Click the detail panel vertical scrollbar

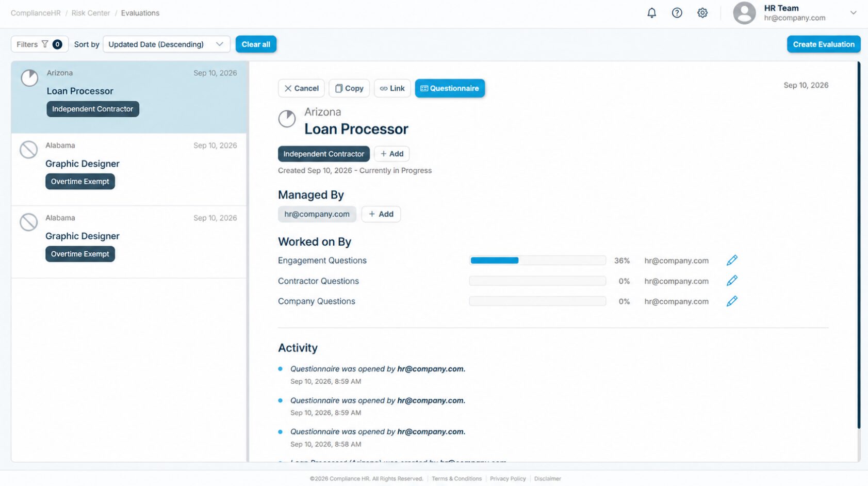[x=859, y=245]
